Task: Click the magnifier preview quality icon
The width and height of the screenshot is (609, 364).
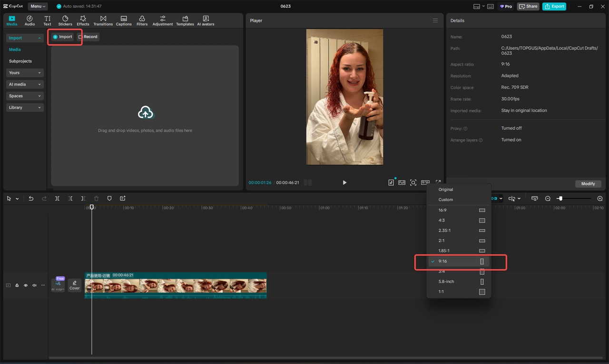Action: tap(413, 182)
